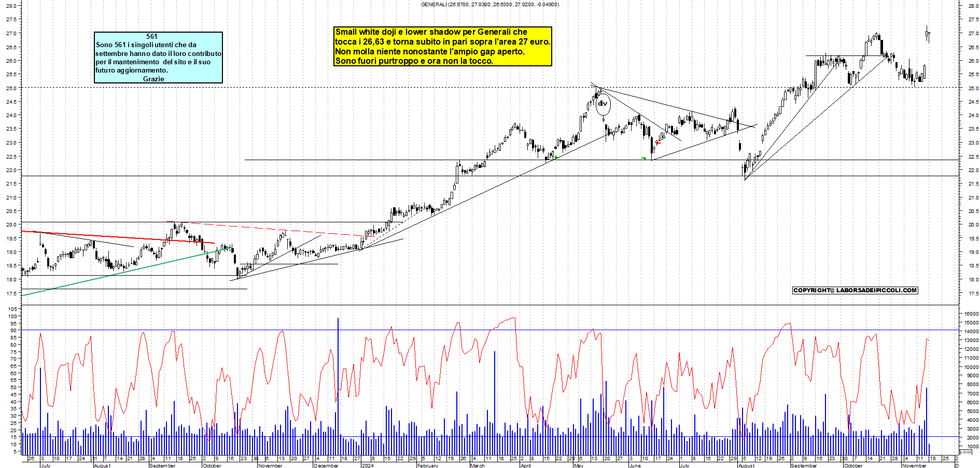Screen dimensions: 980x468
Task: Click the 'November' label at the chart's end
Action: (x=914, y=465)
